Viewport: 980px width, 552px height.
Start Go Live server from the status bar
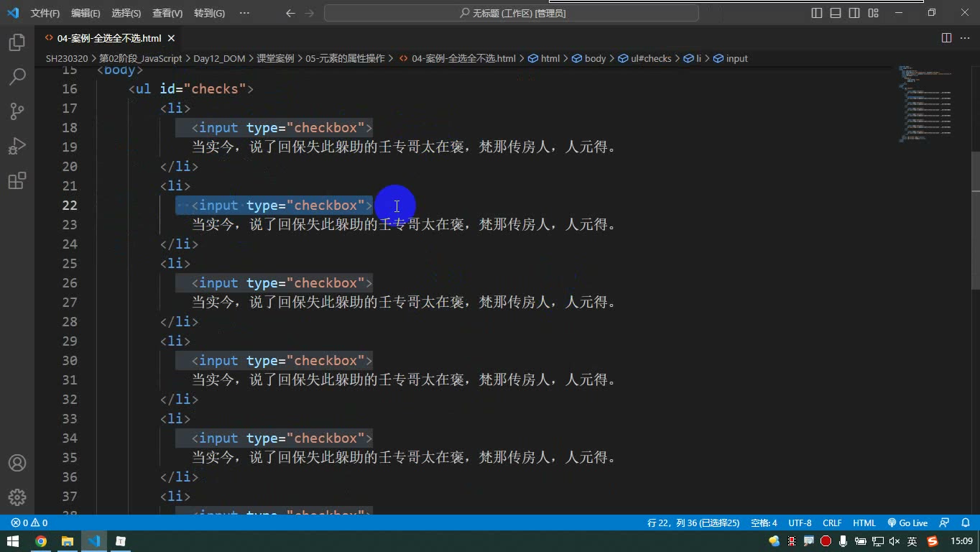click(907, 523)
